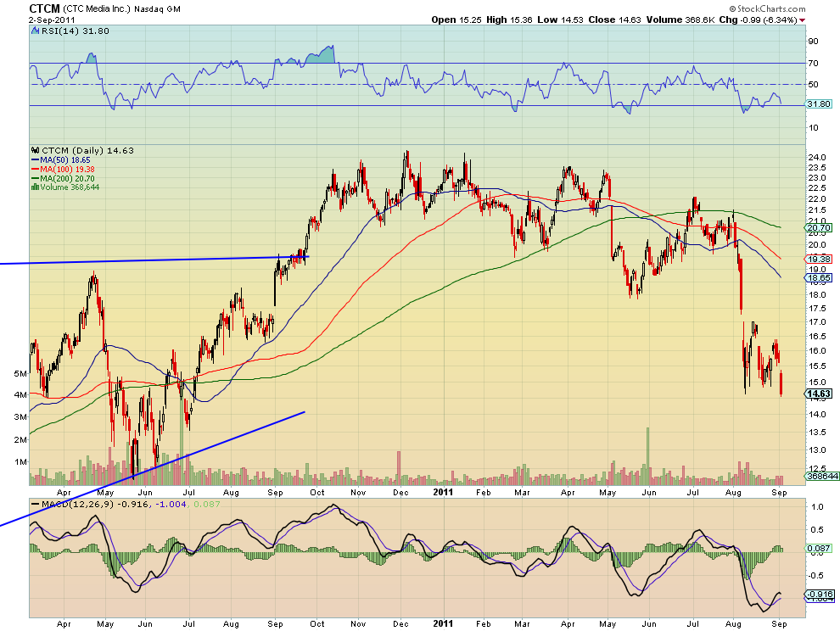Click the chart date "2-Sep-2011"
This screenshot has width=840, height=631.
click(52, 20)
